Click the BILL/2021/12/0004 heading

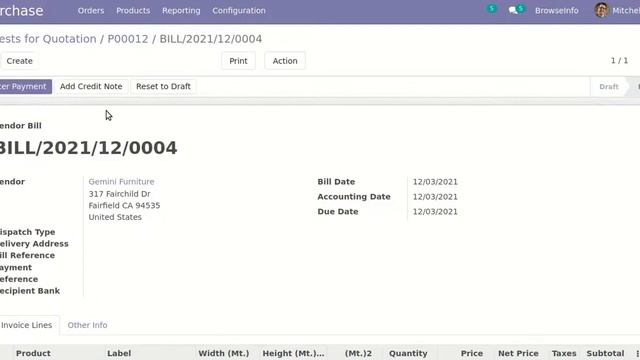tap(88, 148)
